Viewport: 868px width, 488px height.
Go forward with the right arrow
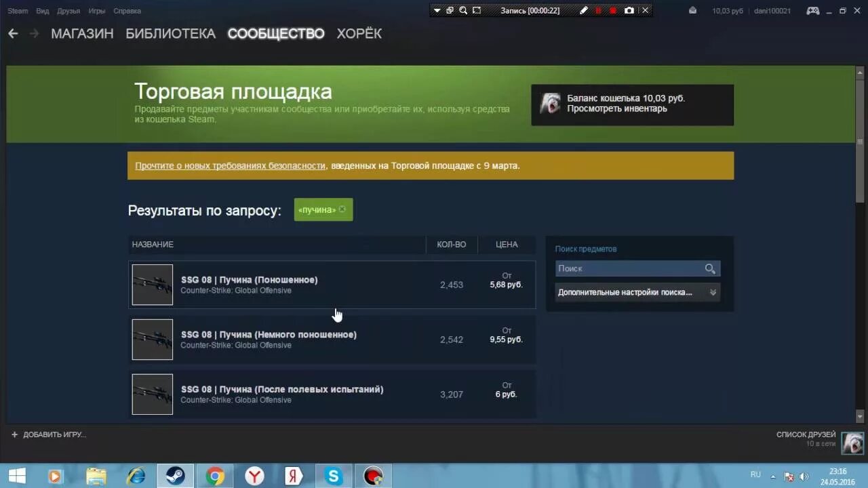(x=34, y=33)
